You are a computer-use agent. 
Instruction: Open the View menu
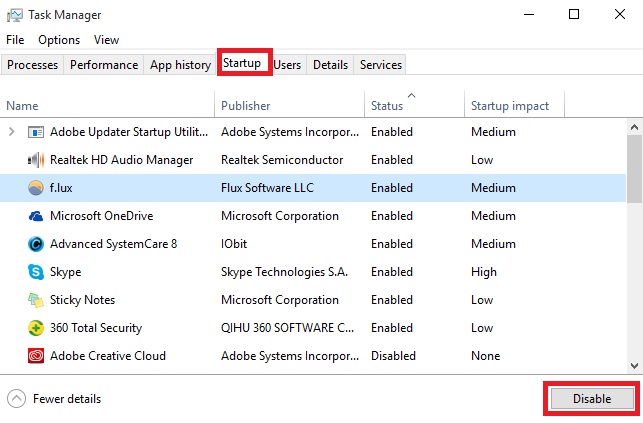[106, 40]
